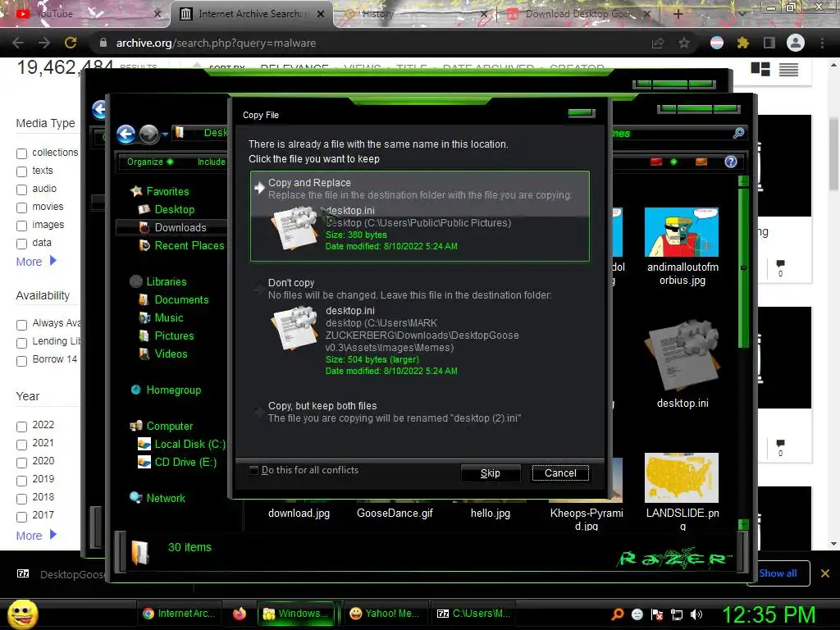This screenshot has width=840, height=630.
Task: Click the Explorer back arrow button
Action: point(126,134)
